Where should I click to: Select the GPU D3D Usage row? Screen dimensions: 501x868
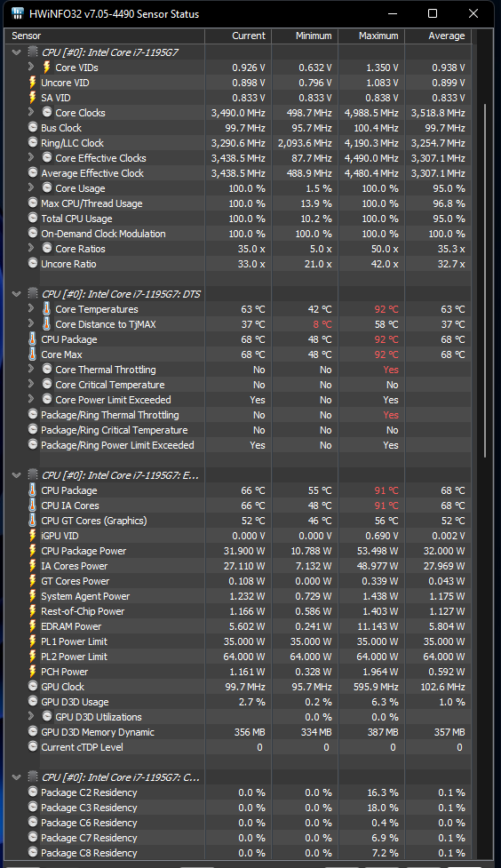(x=238, y=702)
